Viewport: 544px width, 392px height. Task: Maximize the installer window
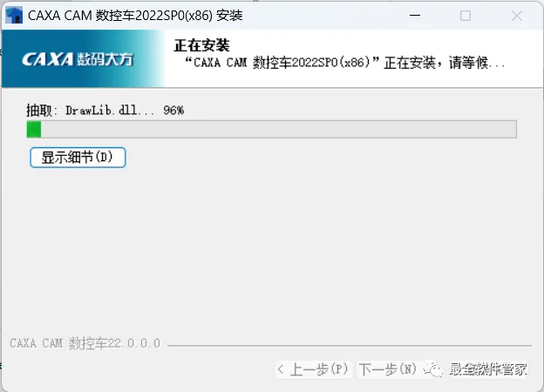[466, 16]
